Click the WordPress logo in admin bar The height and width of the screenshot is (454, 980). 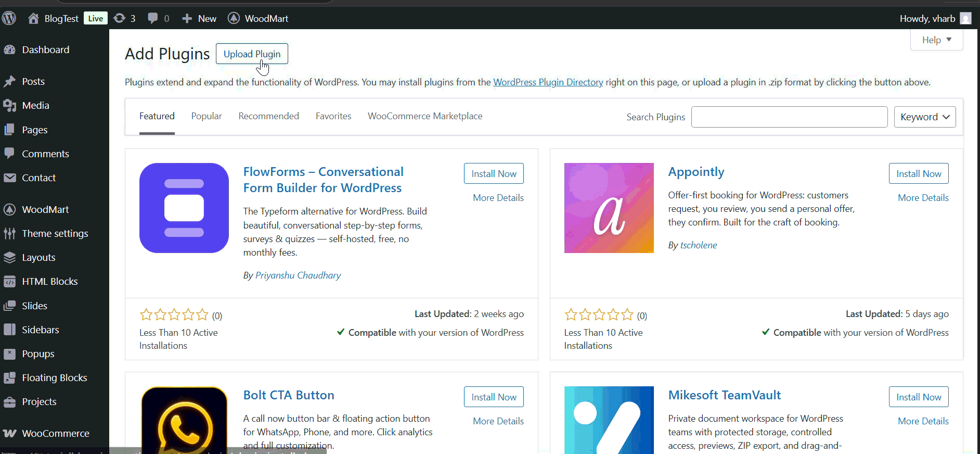[9, 18]
